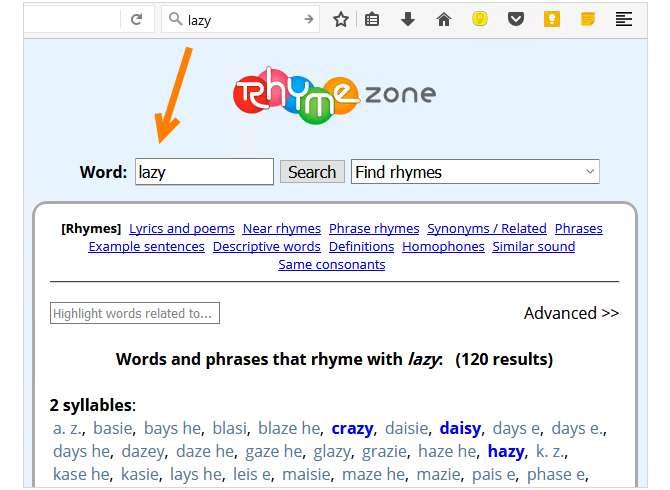Follow the 'crazy' rhyme link
Viewport: 670px width, 490px height.
click(x=352, y=428)
